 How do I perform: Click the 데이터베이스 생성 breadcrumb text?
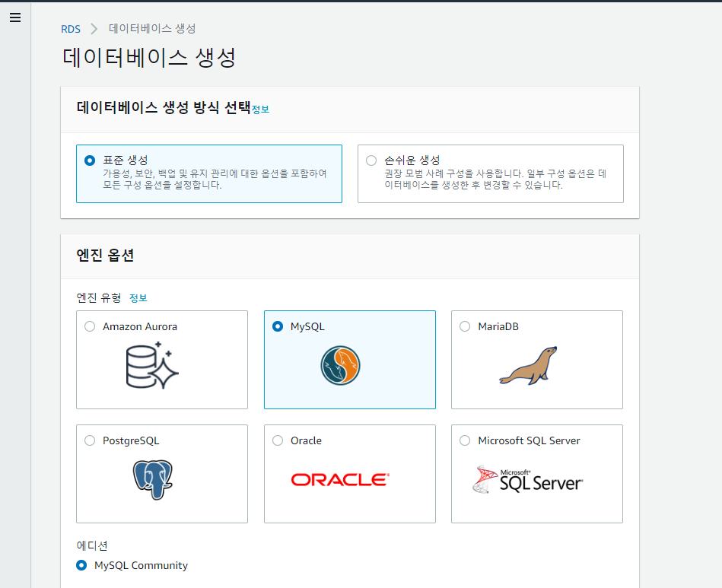click(152, 29)
